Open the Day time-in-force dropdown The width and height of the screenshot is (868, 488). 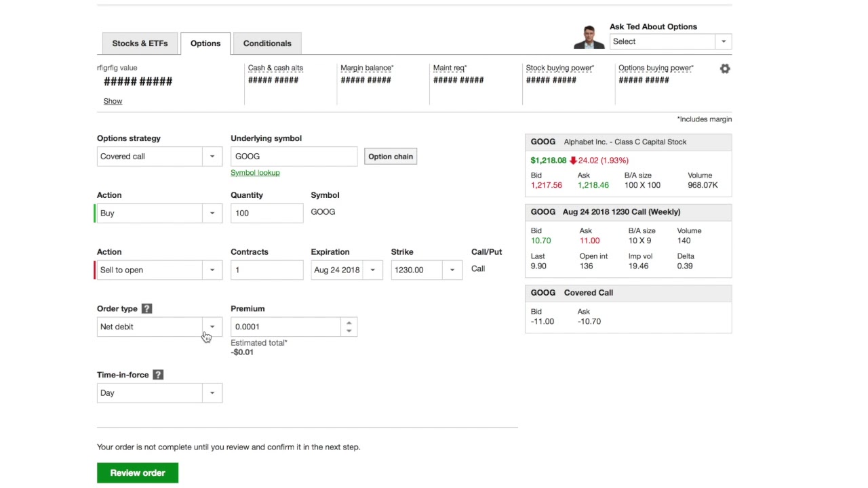212,393
